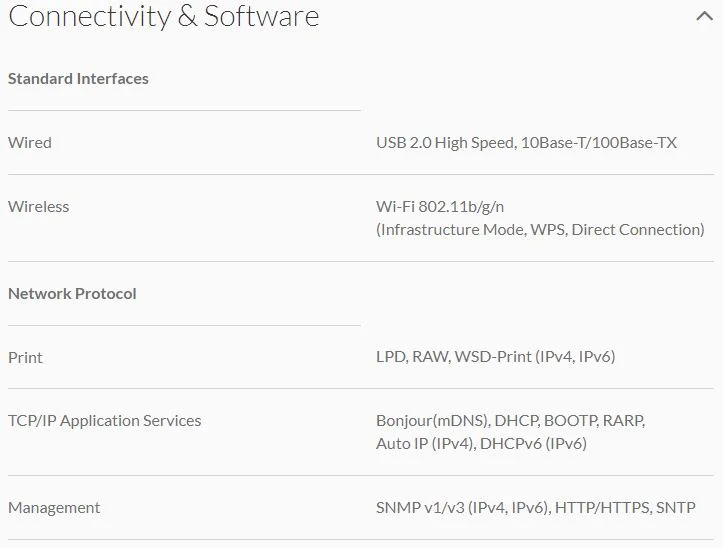Select the Bonjour(mDNS), DHCP, BOOTP, RARP line
Screen dimensions: 723x548
pyautogui.click(x=510, y=421)
